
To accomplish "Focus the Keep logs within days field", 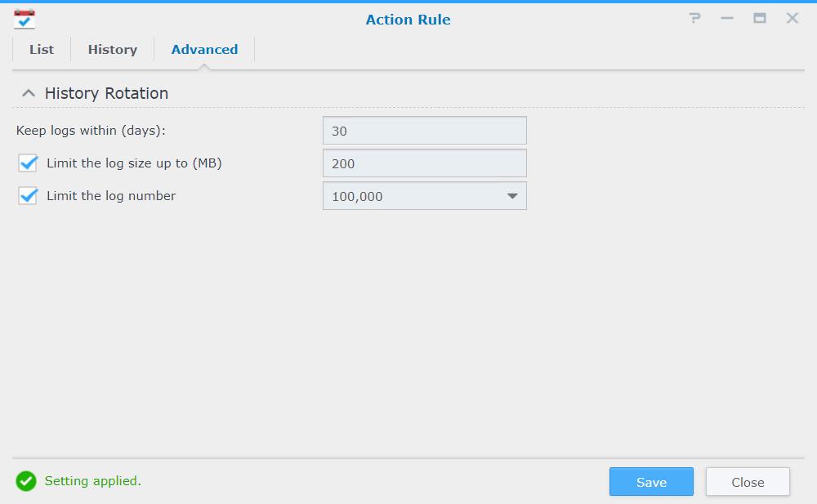I will 425,131.
